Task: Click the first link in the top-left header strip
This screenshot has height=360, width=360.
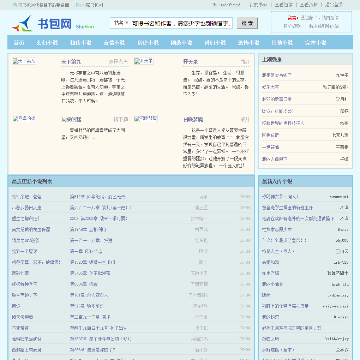Action: click(x=41, y=5)
